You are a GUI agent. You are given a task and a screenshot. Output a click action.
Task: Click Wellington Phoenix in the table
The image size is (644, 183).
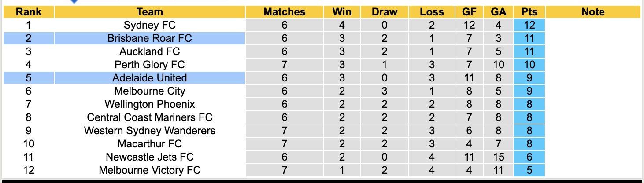coord(150,104)
